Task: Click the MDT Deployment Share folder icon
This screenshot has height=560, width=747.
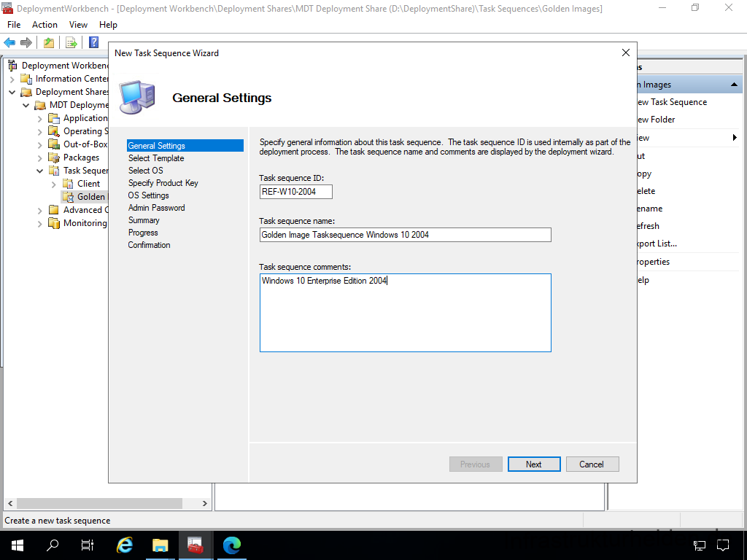Action: (41, 105)
